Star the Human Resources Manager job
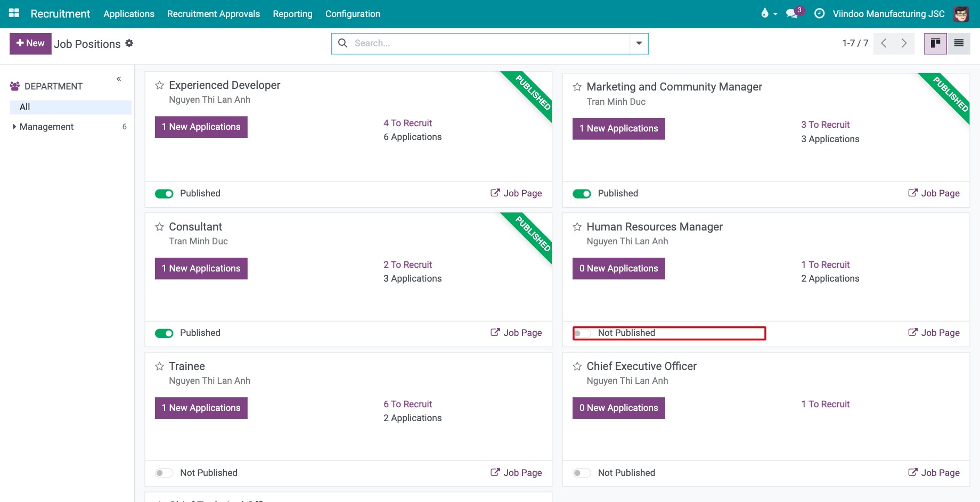 click(577, 227)
